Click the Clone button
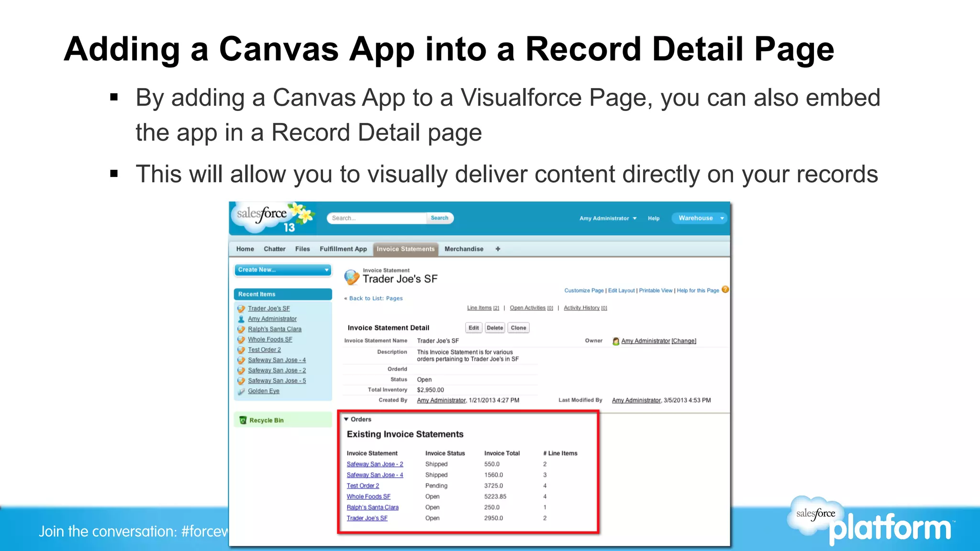980x551 pixels. click(x=518, y=328)
